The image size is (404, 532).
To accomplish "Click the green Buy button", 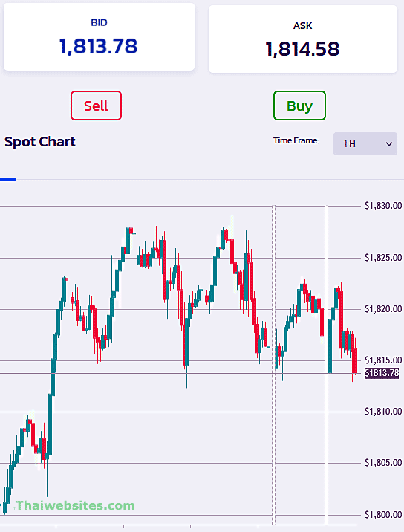I will tap(299, 106).
